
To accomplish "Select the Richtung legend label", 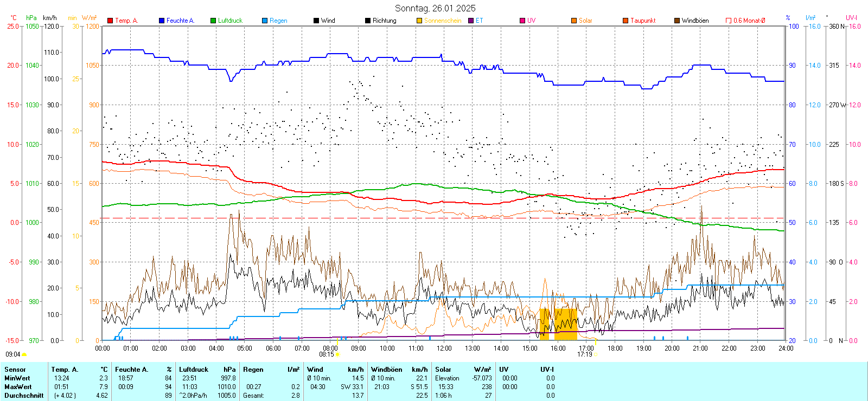I will (384, 21).
